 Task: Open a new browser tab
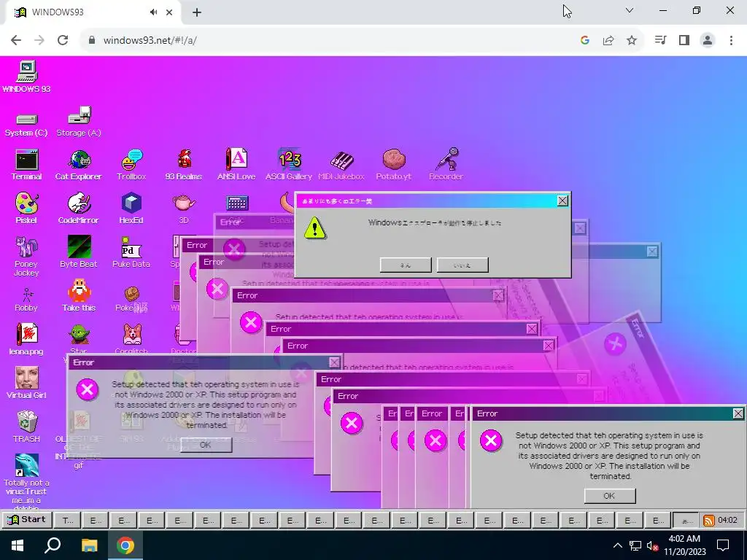coord(197,13)
